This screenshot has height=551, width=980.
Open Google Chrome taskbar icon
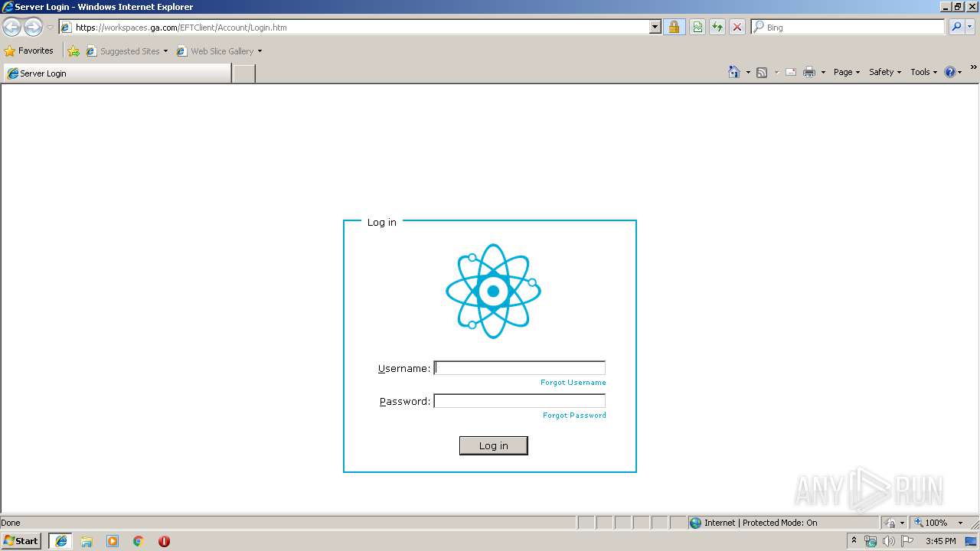coord(139,541)
